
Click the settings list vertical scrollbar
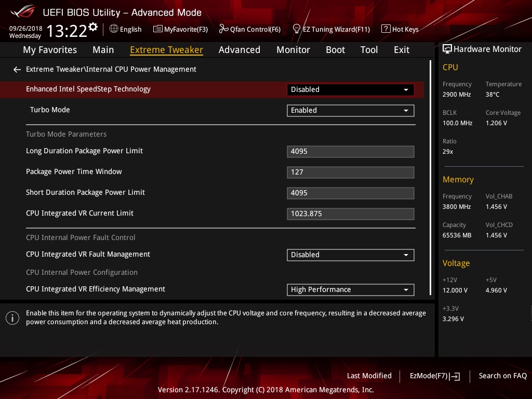430,178
